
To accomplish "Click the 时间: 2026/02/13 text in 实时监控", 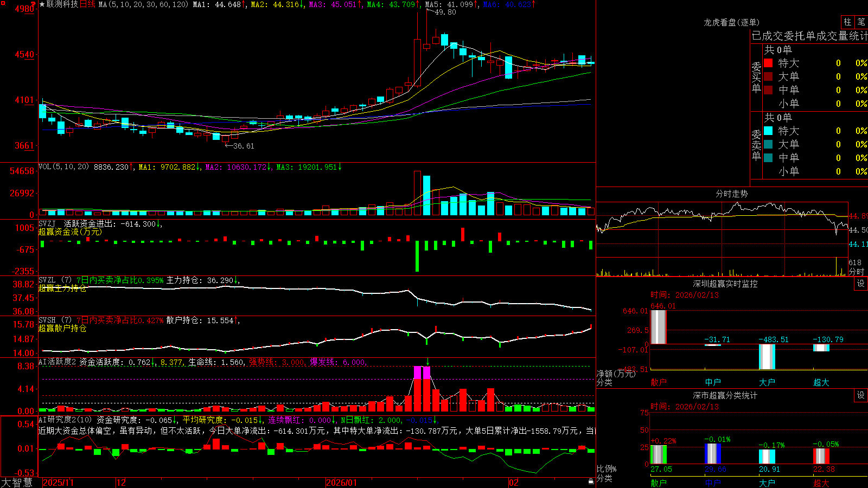I will coord(684,295).
